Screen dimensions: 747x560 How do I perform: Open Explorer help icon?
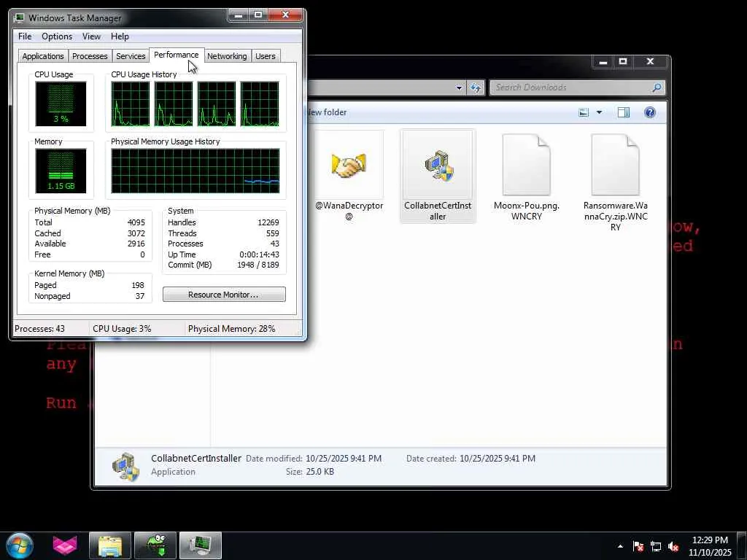tap(650, 112)
